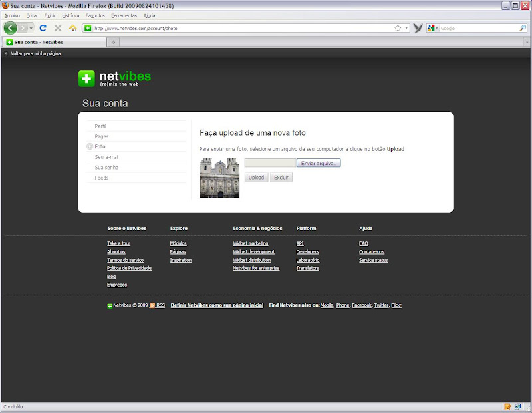Open the Exibir menu
Screen dimensions: 532x413
(49, 15)
